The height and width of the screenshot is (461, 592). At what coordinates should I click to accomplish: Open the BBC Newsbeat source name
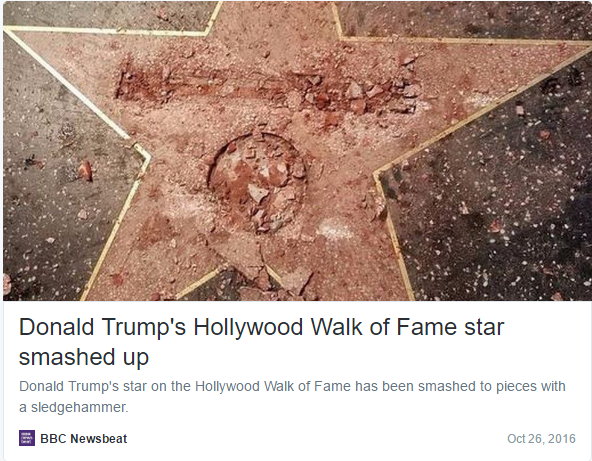pyautogui.click(x=83, y=438)
